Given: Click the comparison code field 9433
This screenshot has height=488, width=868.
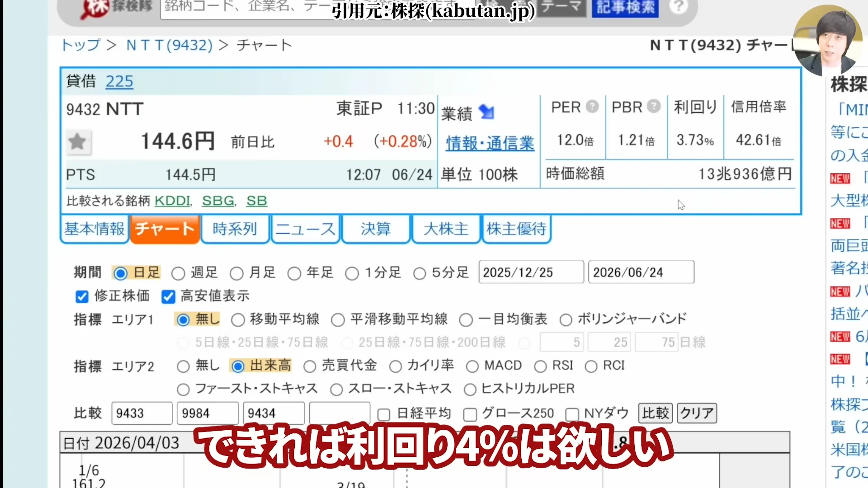Looking at the screenshot, I should pos(142,413).
